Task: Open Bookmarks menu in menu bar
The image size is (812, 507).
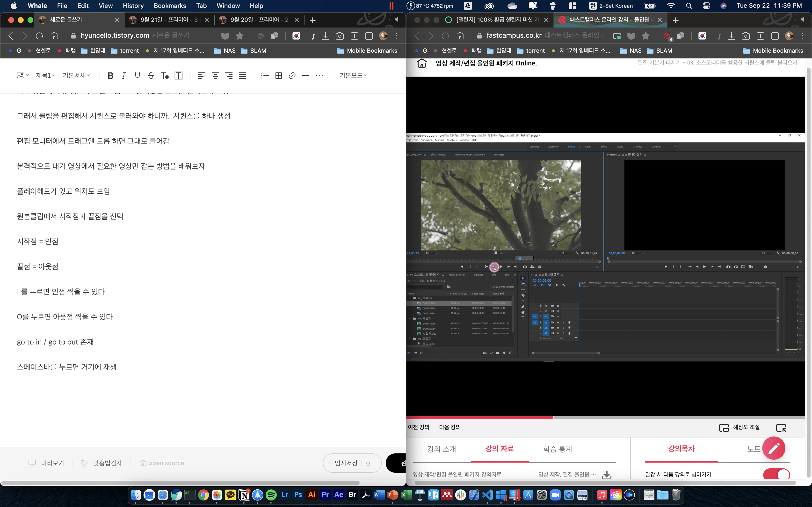Action: (x=170, y=6)
